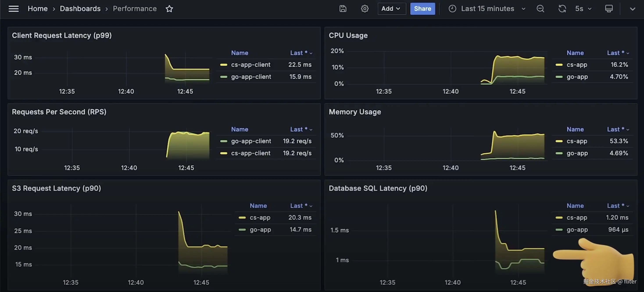The width and height of the screenshot is (644, 292).
Task: Click the refresh dashboard icon
Action: click(x=562, y=9)
